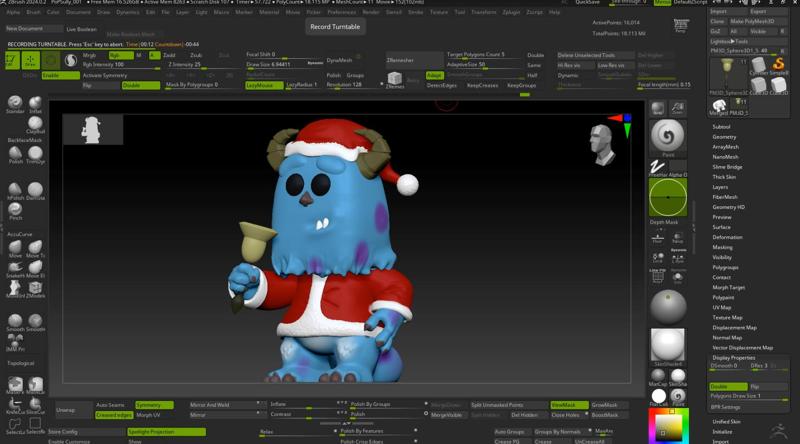Select the ClayBuildup brush
The width and height of the screenshot is (800, 444).
35,124
